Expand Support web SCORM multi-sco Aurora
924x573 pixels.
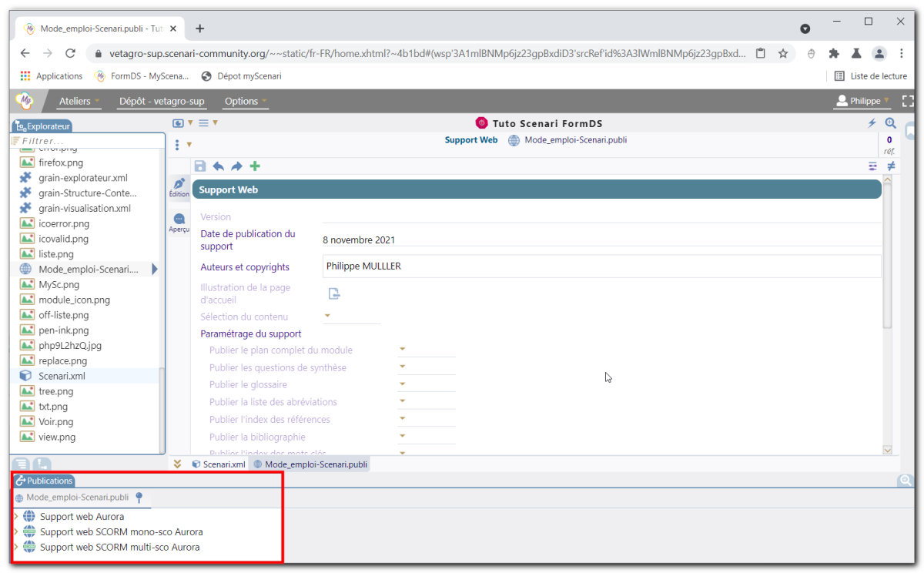click(x=16, y=547)
